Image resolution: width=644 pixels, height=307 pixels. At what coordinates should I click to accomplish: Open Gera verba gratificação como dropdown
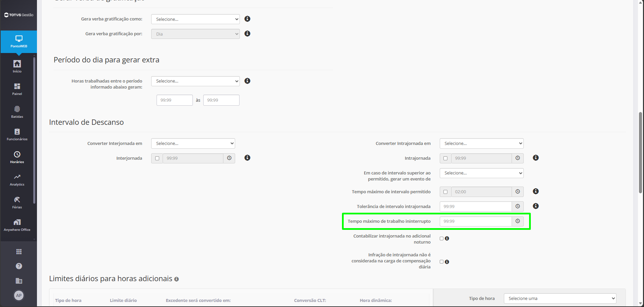[x=196, y=19]
